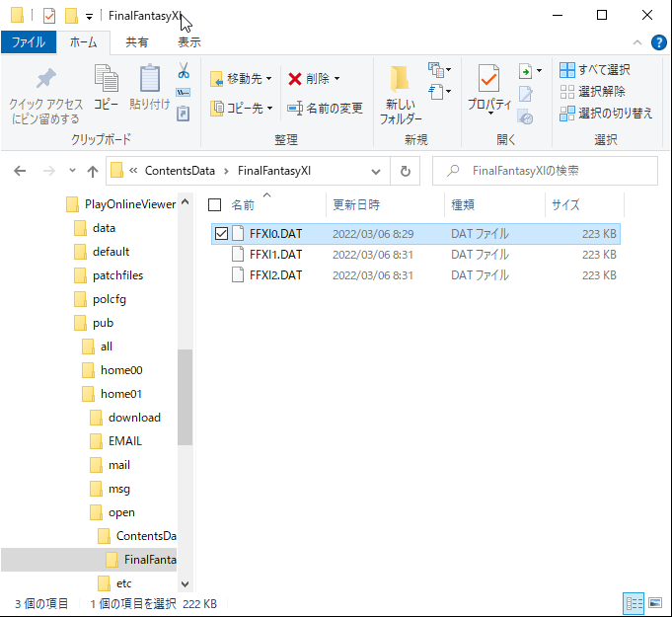Click the History icon in Open group
Screen dimensions: 672x617
pyautogui.click(x=525, y=116)
